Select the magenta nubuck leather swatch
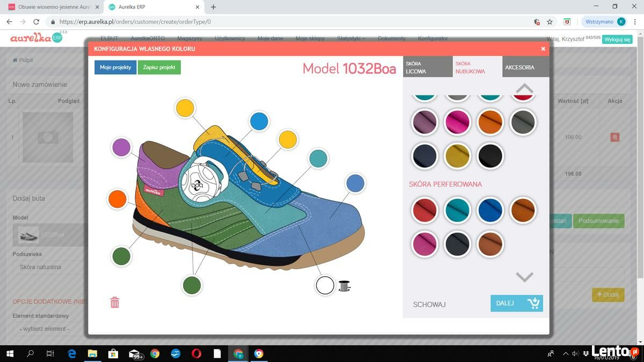This screenshot has width=644, height=362. (457, 122)
